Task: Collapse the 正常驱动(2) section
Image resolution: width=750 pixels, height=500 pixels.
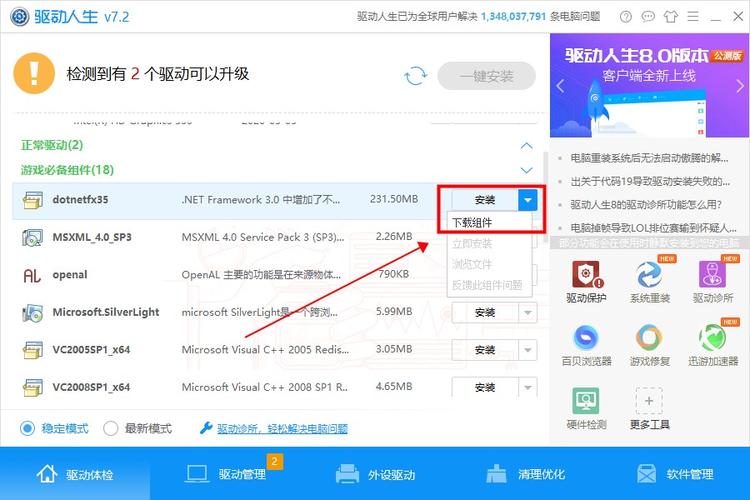Action: [x=526, y=145]
